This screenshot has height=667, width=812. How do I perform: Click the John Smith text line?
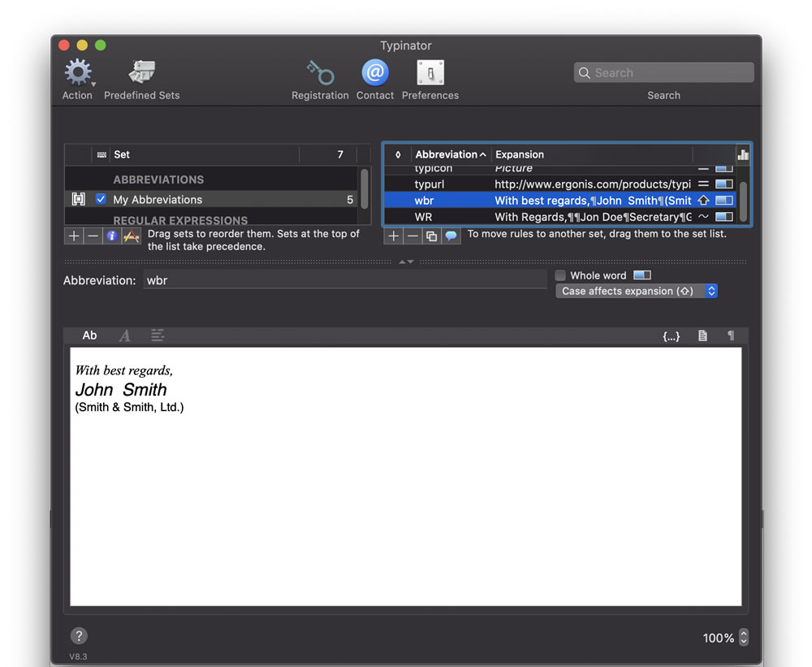tap(121, 390)
